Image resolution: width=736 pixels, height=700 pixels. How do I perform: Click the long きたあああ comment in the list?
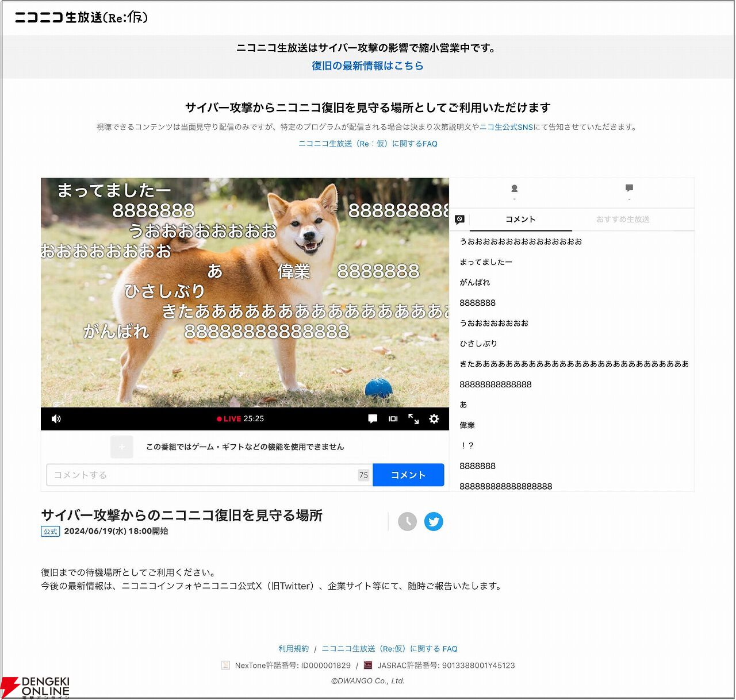(x=574, y=364)
